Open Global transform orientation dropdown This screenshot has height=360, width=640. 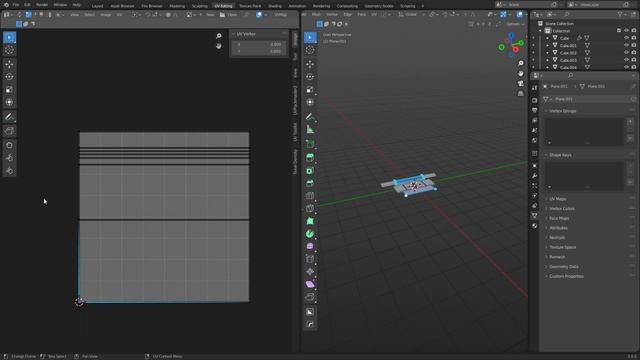(x=411, y=14)
